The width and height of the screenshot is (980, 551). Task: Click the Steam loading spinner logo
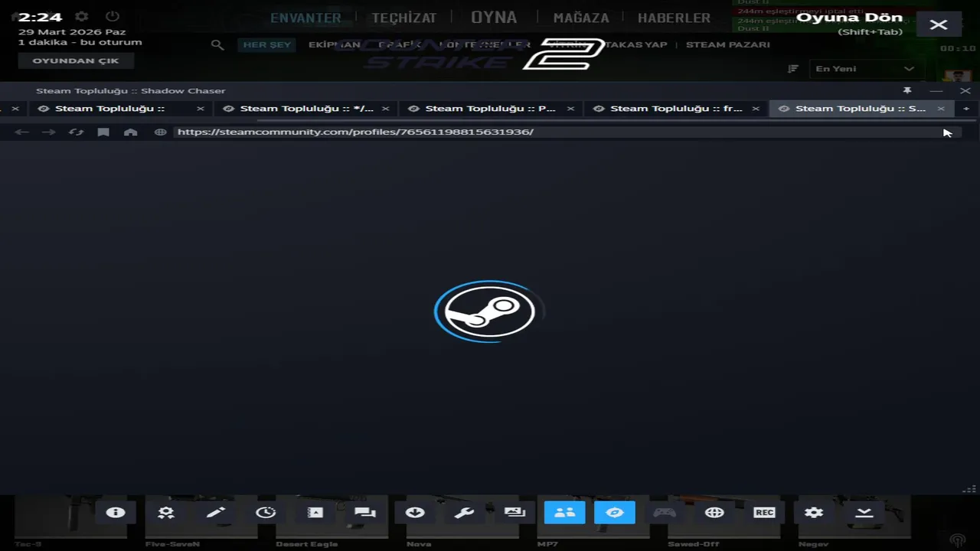[x=490, y=311]
